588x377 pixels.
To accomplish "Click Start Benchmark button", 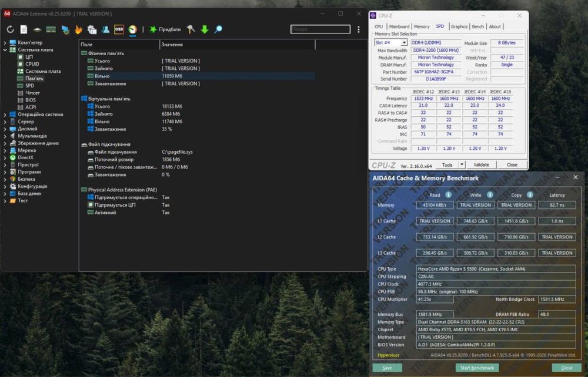I will 477,368.
